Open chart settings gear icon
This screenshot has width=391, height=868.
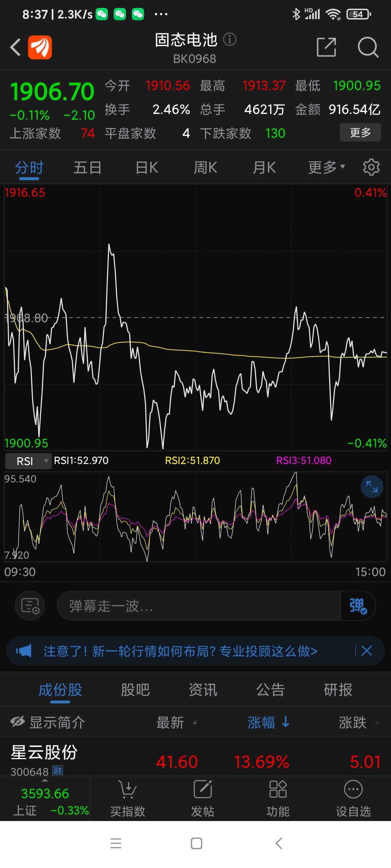pyautogui.click(x=371, y=167)
